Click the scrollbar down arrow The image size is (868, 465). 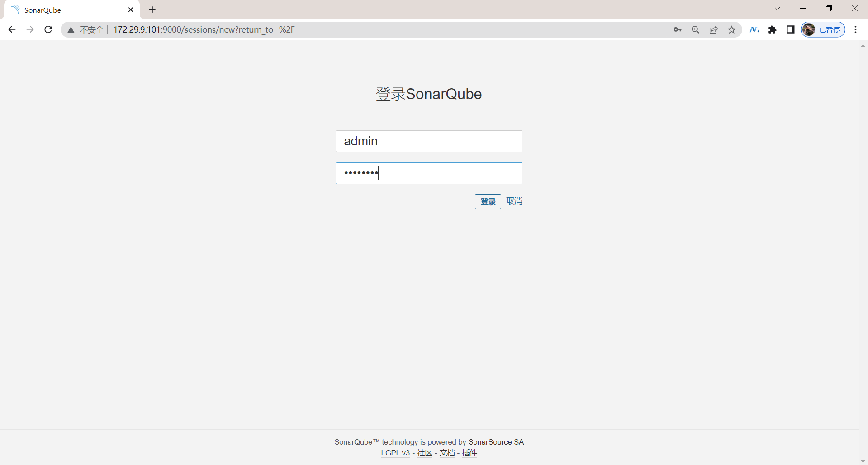click(x=863, y=461)
